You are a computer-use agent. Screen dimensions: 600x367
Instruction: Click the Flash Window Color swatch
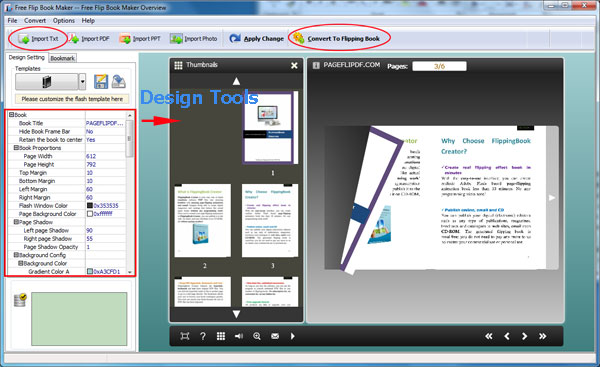90,206
